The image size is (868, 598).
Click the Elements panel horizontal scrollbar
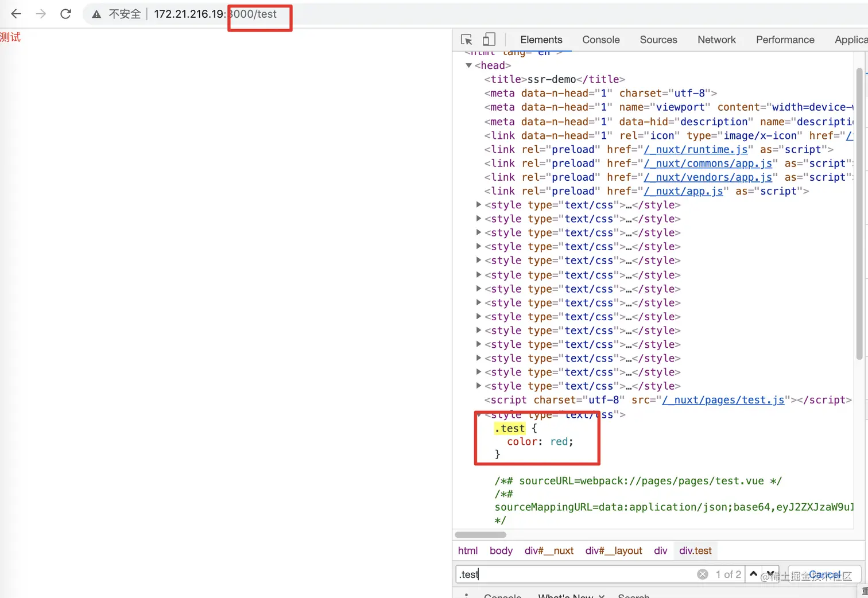pyautogui.click(x=480, y=534)
